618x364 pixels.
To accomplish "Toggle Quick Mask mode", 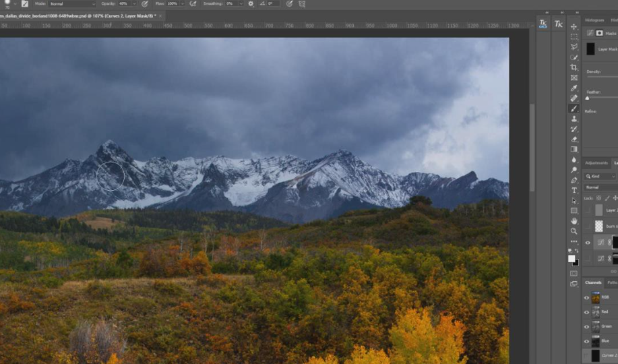I will pos(574,273).
